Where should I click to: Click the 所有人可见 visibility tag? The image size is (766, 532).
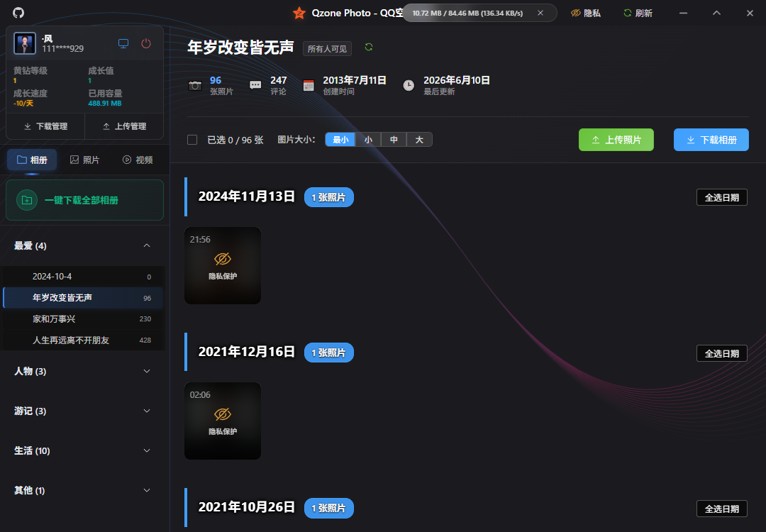[x=327, y=49]
